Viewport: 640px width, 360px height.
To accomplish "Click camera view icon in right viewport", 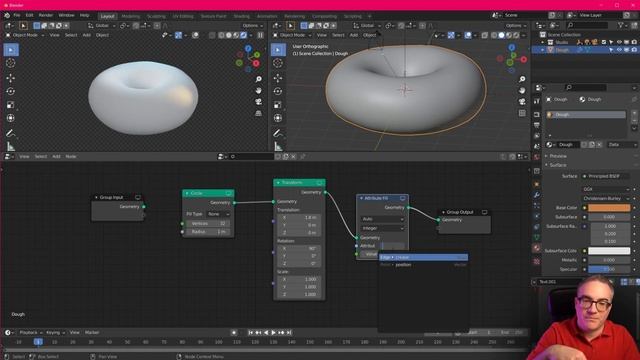I will pyautogui.click(x=522, y=102).
